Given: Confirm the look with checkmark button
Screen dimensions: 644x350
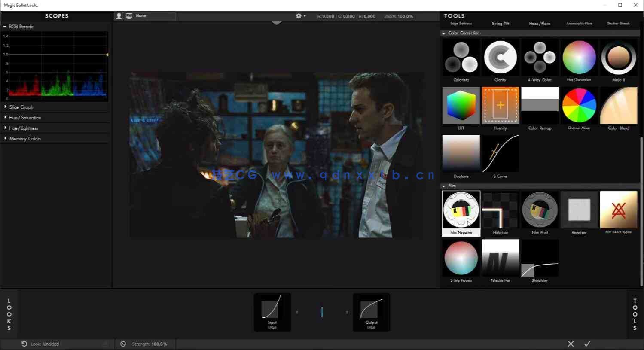Looking at the screenshot, I should click(587, 344).
